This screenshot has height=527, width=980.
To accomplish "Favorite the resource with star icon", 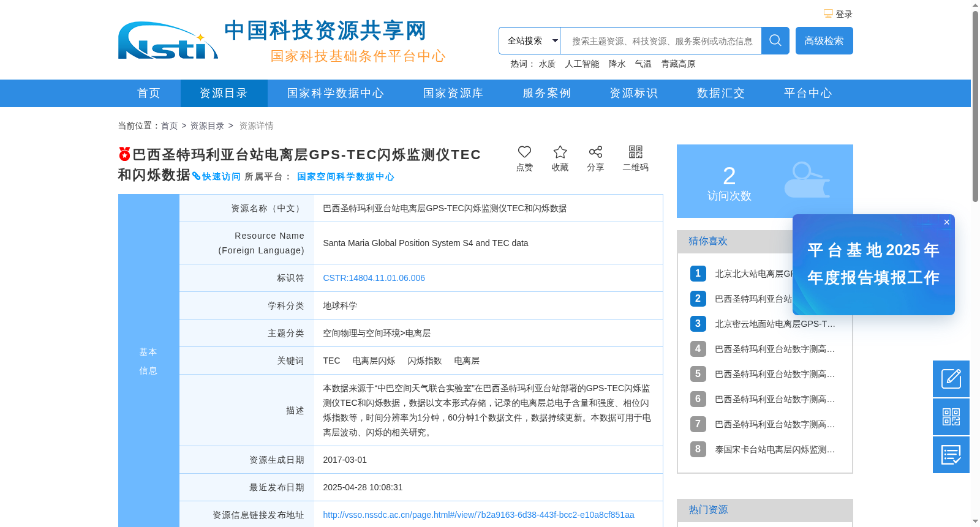I will click(560, 152).
